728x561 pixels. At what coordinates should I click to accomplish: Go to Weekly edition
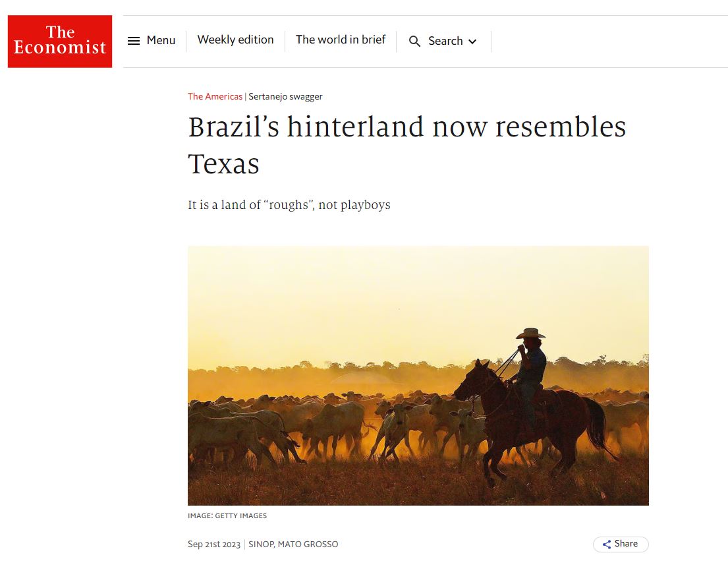[235, 40]
